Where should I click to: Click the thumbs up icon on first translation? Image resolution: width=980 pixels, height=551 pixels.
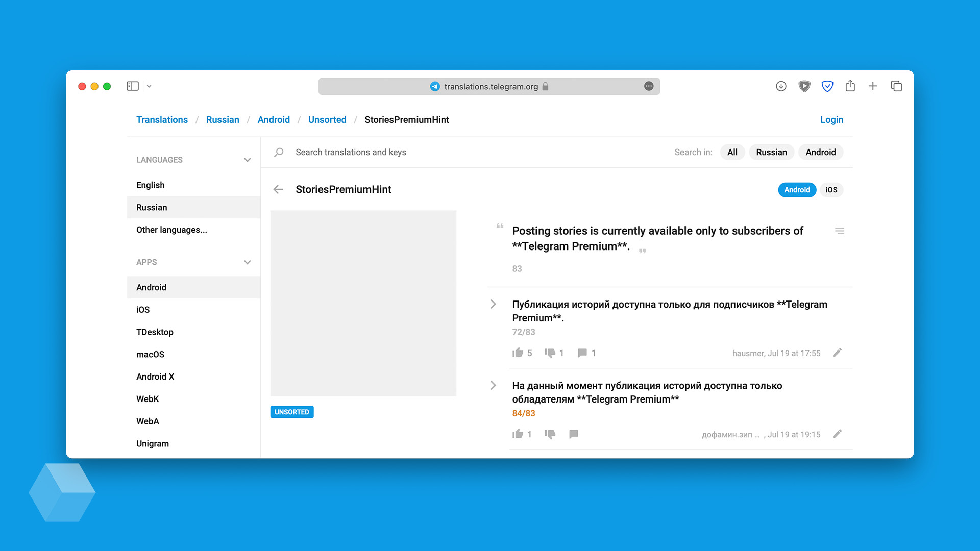tap(518, 353)
